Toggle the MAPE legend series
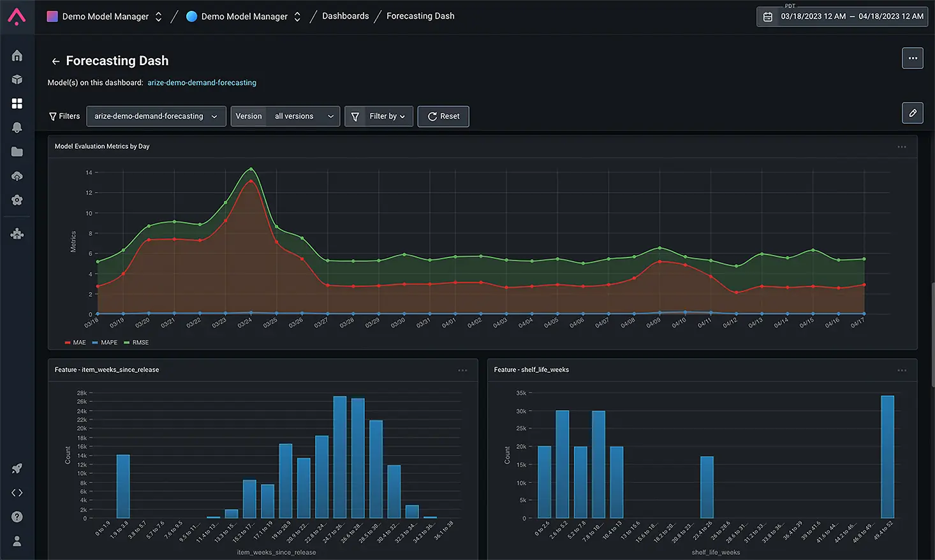935x560 pixels. [105, 343]
